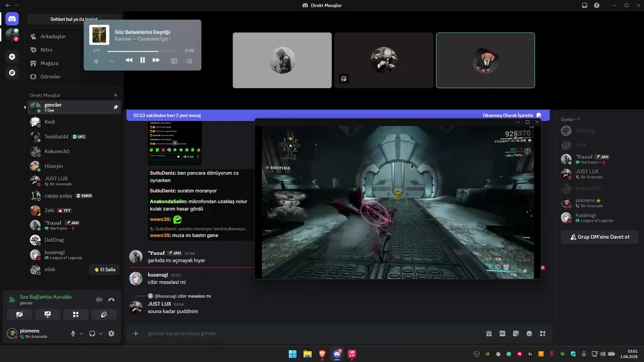Open the emoji picker
Screen dimensions: 644x362
[529, 333]
